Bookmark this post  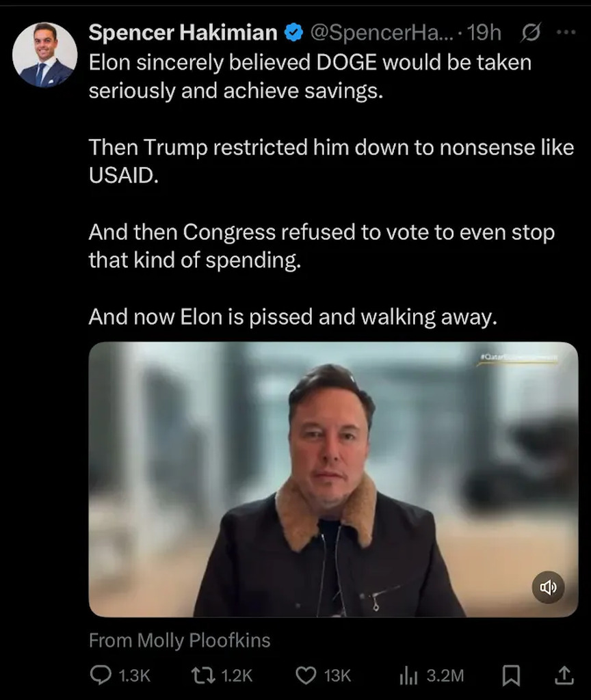(510, 675)
